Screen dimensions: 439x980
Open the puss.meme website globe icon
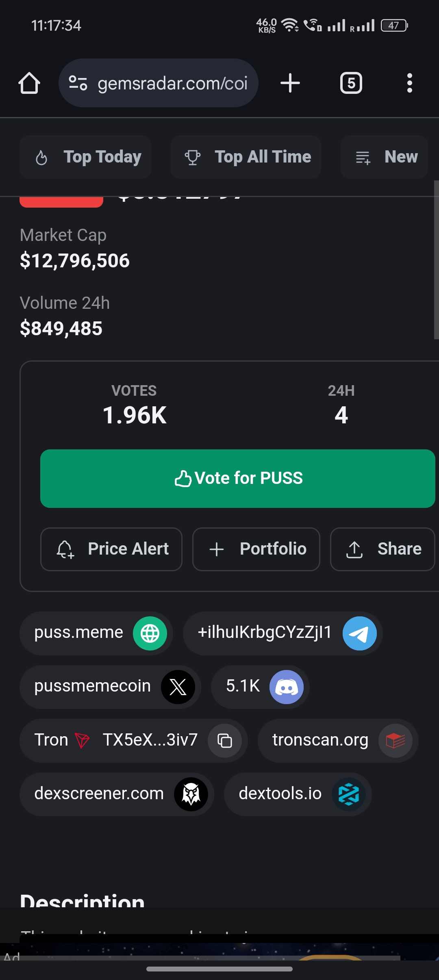(150, 633)
